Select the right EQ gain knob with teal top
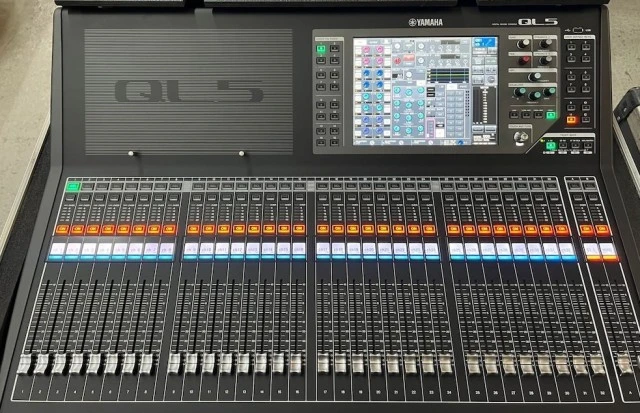The width and height of the screenshot is (640, 413). coord(549,92)
